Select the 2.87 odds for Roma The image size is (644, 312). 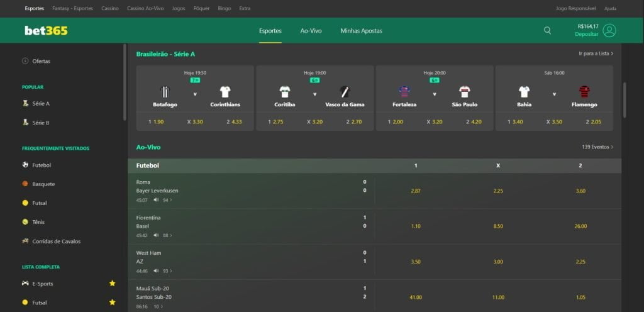click(415, 191)
